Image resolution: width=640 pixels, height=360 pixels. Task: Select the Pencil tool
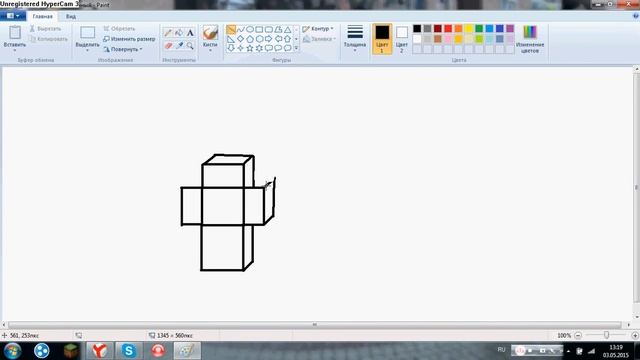click(x=168, y=33)
